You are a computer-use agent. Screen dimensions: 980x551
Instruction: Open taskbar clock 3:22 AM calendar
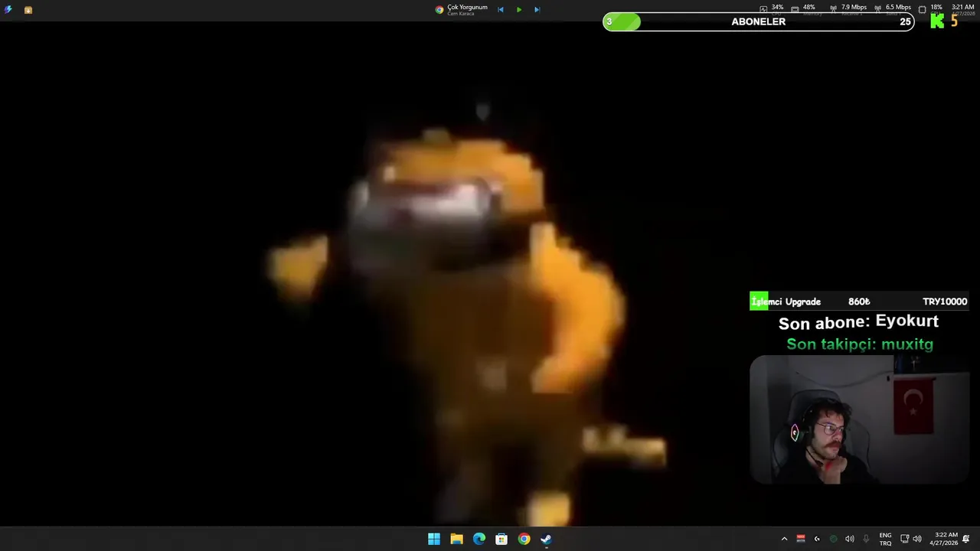pos(943,539)
